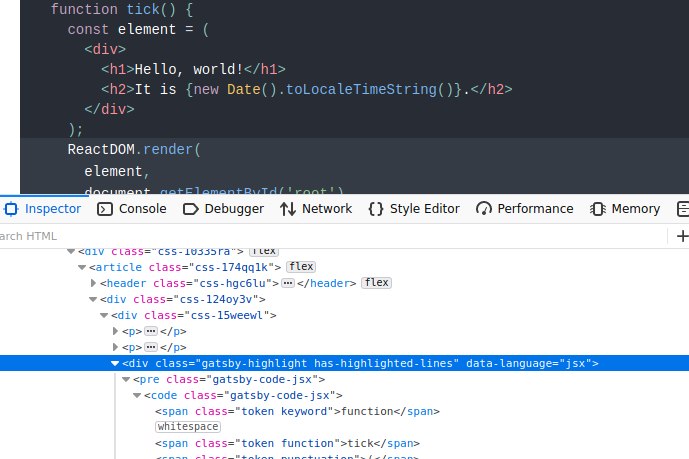
Task: Switch to the Performance tab
Action: tap(525, 209)
